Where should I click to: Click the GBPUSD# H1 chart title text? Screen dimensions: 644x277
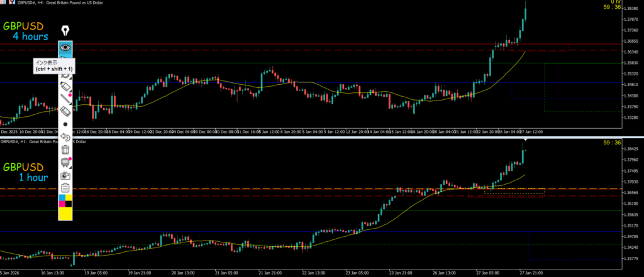(x=25, y=142)
